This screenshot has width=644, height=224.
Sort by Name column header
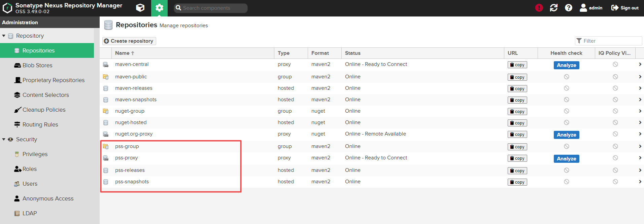tap(193, 53)
